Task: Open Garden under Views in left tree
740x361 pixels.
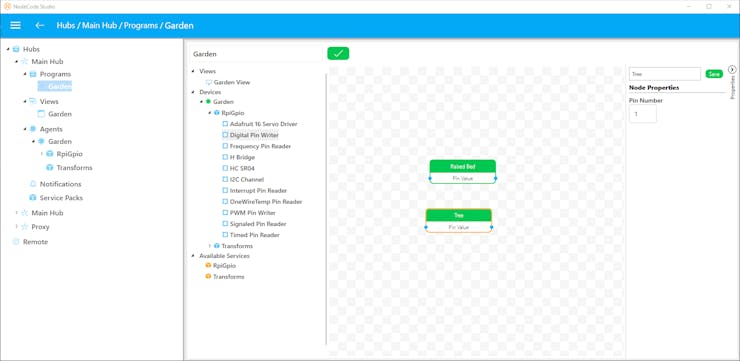Action: (x=60, y=114)
